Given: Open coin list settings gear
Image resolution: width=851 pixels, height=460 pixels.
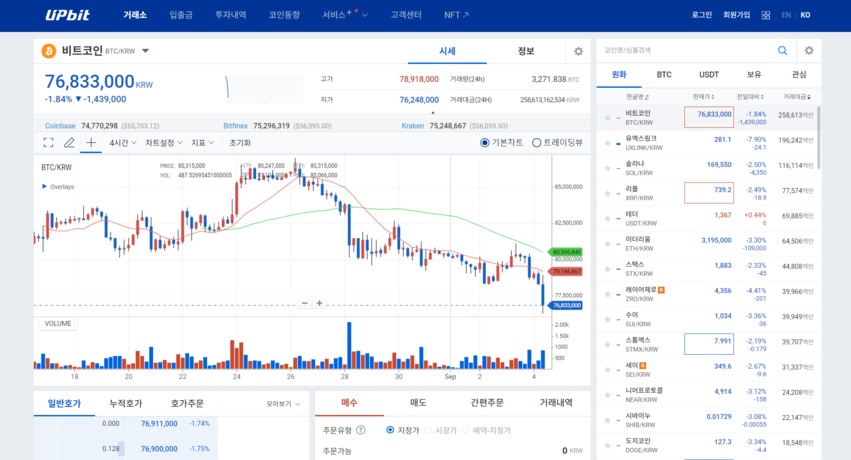Looking at the screenshot, I should [809, 50].
